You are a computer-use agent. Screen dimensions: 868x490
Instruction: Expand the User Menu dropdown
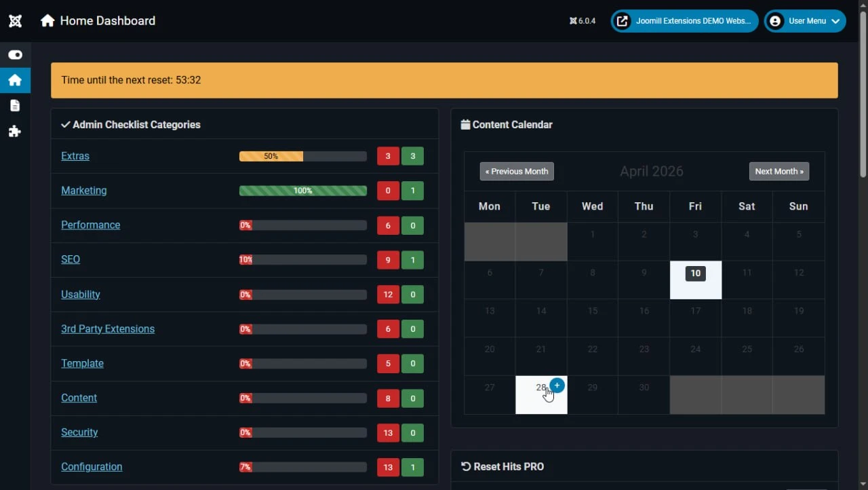(805, 21)
